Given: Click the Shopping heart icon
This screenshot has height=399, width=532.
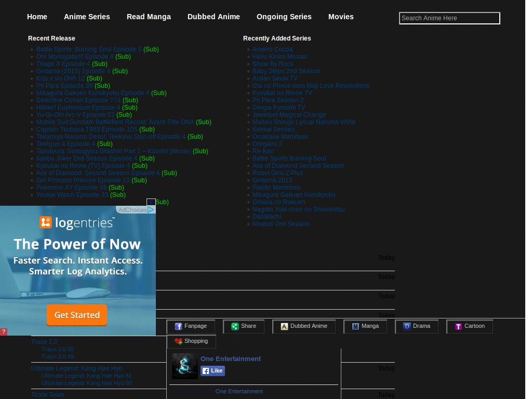Looking at the screenshot, I should pos(178,341).
